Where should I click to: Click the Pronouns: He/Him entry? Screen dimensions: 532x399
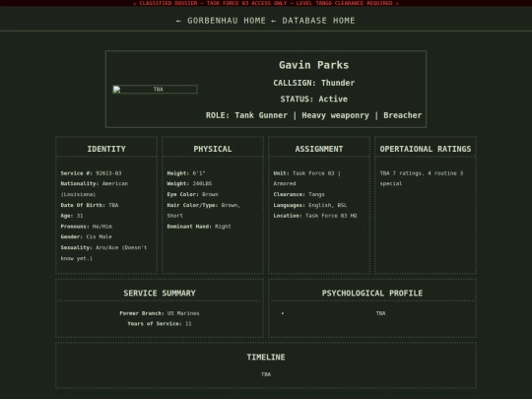coord(86,227)
